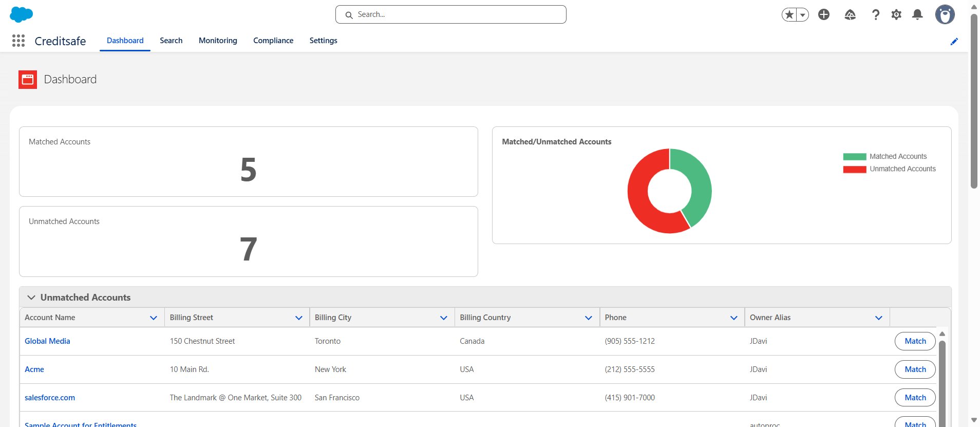Click the phone '(905) 555-1212'
Image resolution: width=980 pixels, height=427 pixels.
[630, 341]
